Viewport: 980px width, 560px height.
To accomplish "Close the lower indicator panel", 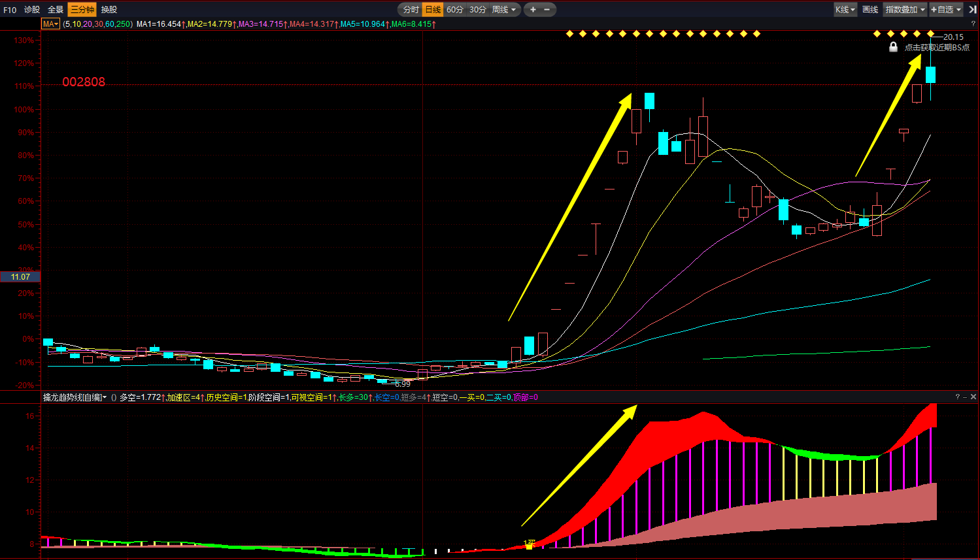I will click(x=973, y=397).
